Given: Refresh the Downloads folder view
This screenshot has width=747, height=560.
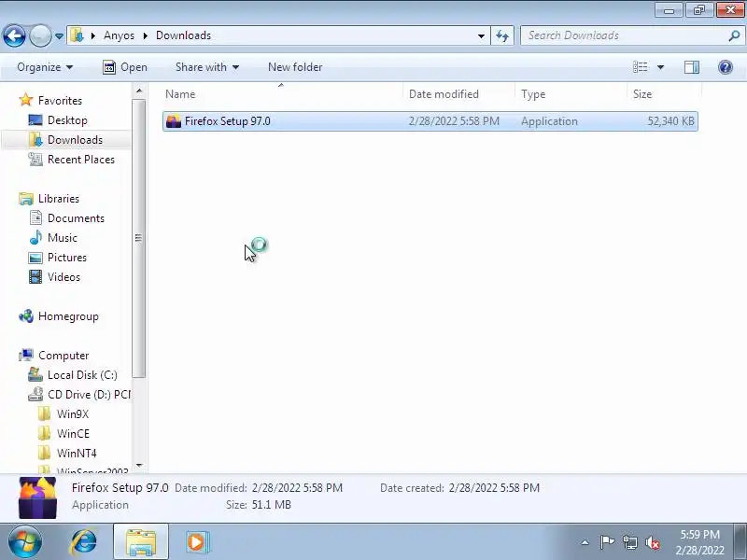Looking at the screenshot, I should point(502,35).
